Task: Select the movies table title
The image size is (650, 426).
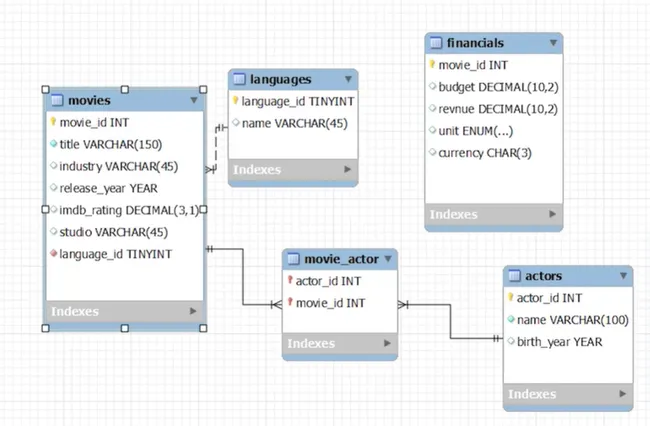Action: click(x=89, y=100)
